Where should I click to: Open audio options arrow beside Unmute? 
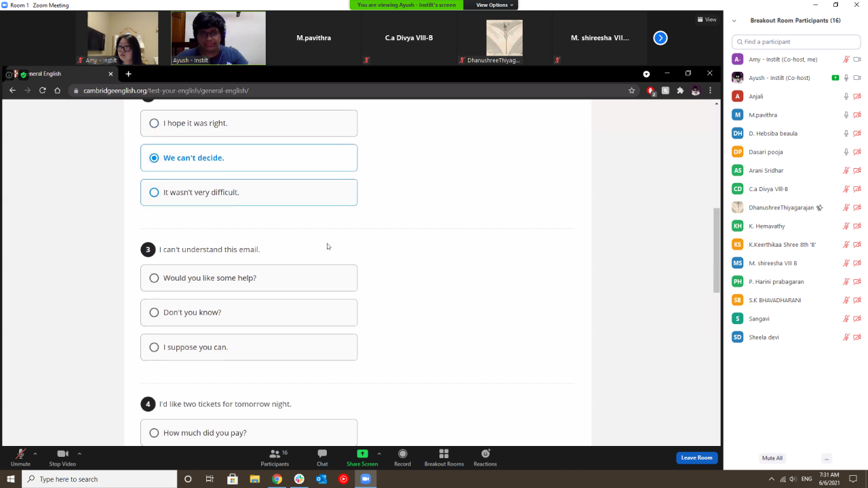point(35,453)
